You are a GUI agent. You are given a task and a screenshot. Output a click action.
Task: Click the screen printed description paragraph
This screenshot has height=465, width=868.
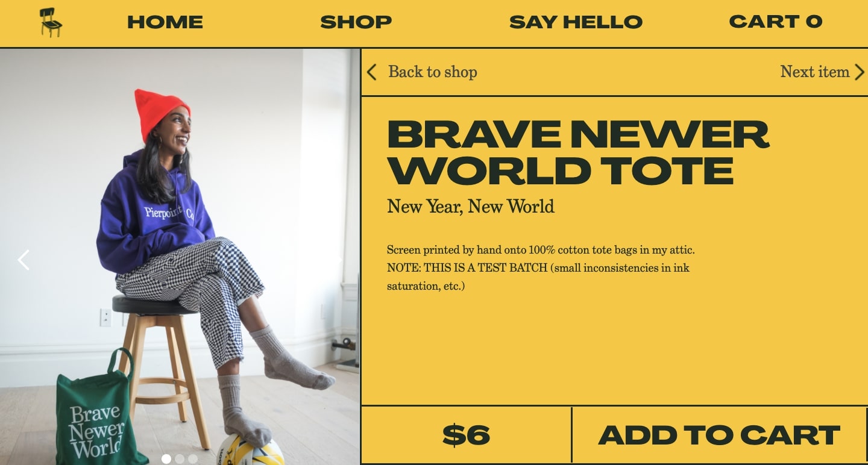[x=541, y=267]
